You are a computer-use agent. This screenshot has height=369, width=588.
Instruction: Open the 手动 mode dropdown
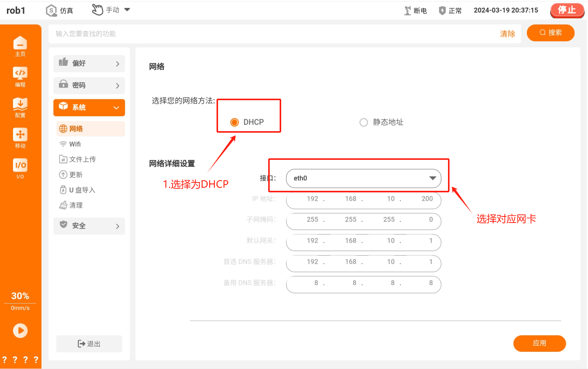point(111,10)
